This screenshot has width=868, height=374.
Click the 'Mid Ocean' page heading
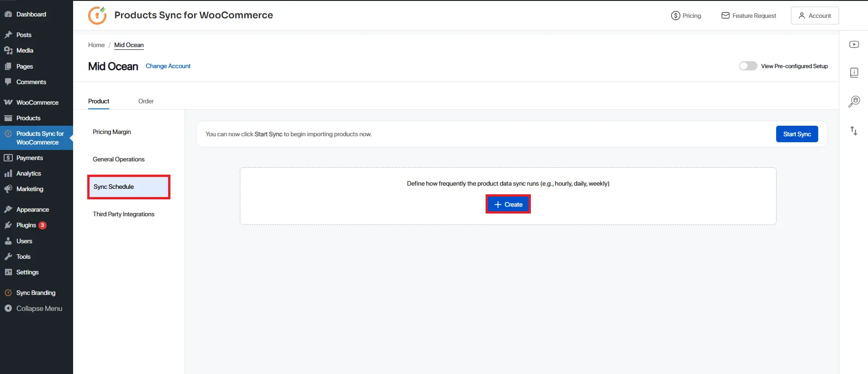click(113, 66)
